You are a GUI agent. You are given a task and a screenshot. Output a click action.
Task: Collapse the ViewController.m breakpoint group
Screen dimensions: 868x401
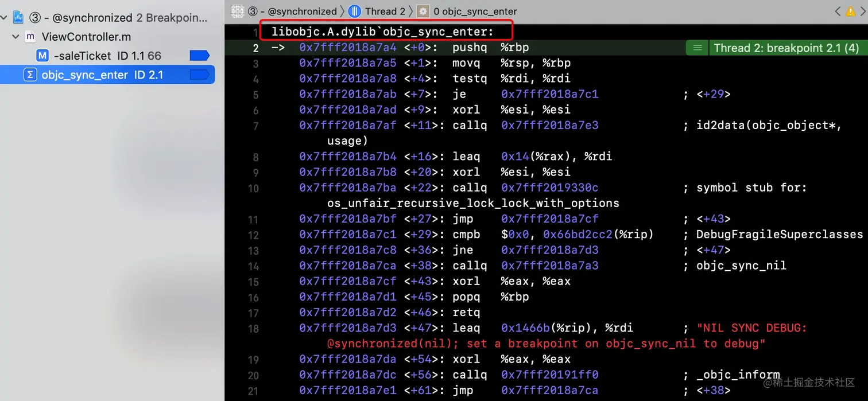(x=15, y=37)
